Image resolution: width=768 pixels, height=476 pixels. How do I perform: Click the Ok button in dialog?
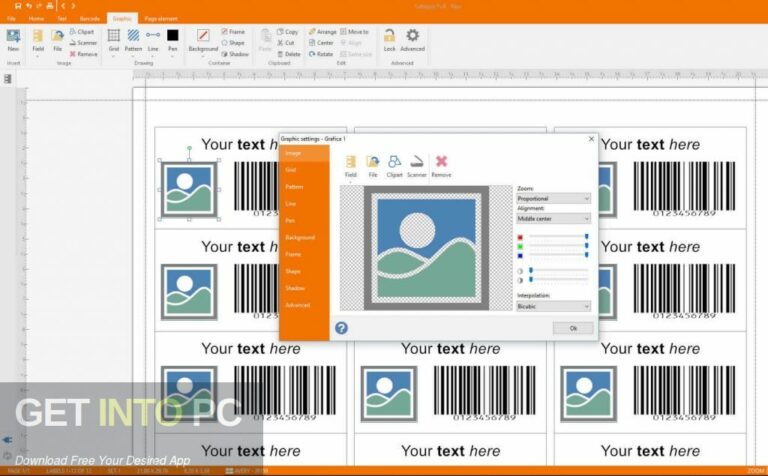(x=573, y=328)
